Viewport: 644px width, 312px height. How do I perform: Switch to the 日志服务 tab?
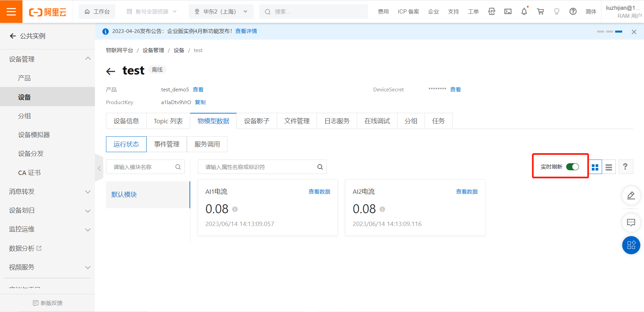(337, 121)
